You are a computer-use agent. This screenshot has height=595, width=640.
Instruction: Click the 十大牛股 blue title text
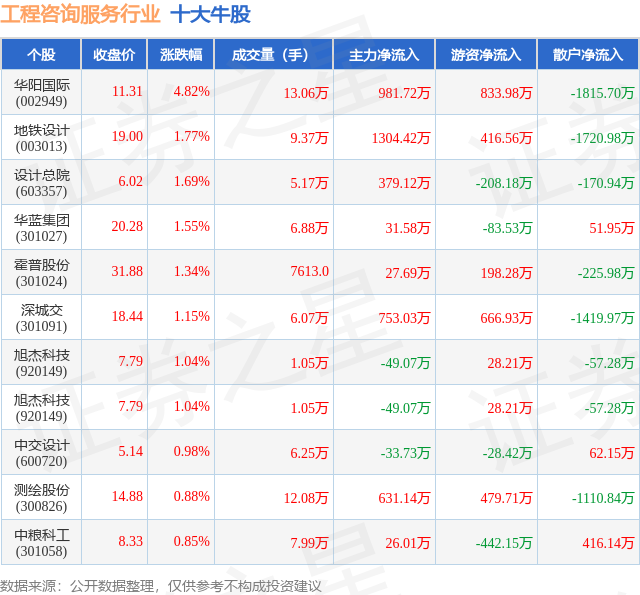(x=211, y=15)
